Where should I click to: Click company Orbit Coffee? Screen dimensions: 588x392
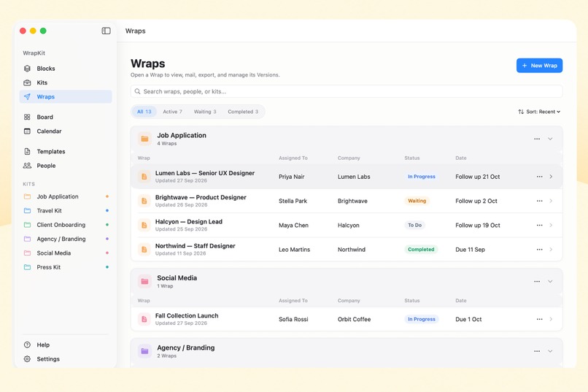tap(354, 319)
